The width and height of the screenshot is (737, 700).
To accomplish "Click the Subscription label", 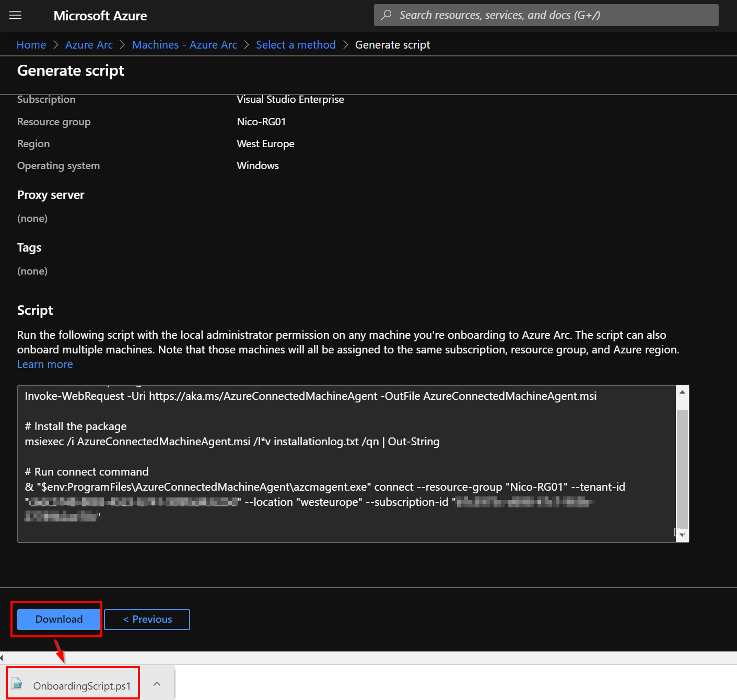I will (x=46, y=99).
